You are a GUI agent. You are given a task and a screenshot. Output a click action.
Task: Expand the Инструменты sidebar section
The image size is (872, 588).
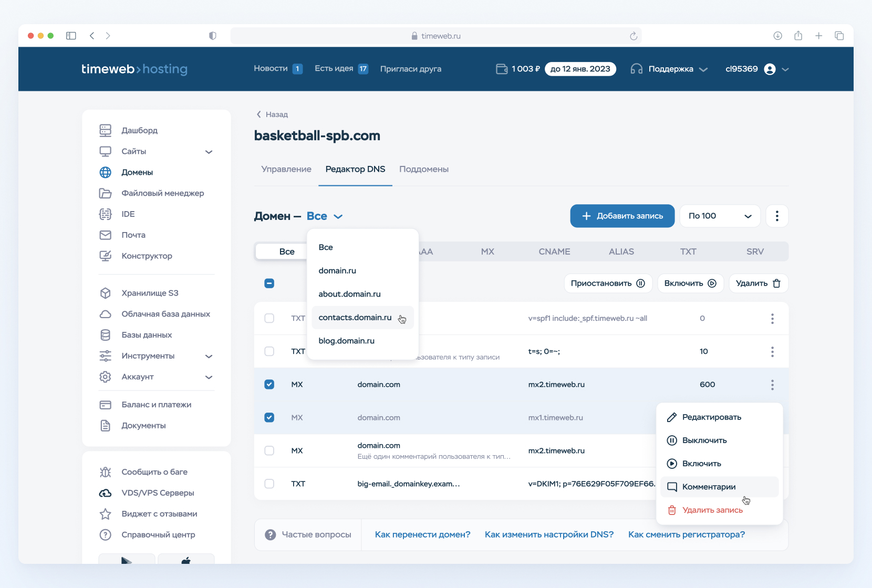pos(209,356)
